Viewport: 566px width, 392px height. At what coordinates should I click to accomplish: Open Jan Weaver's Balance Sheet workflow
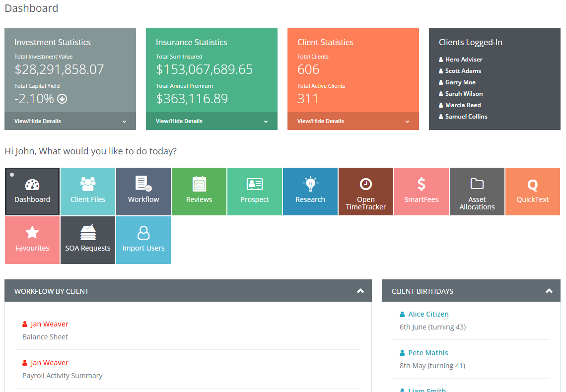50,324
